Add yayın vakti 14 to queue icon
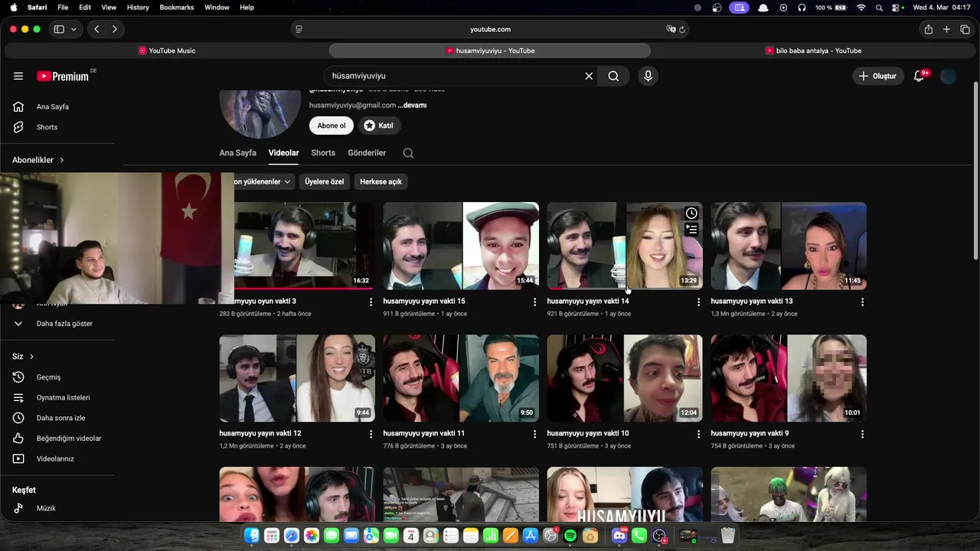This screenshot has height=551, width=980. pos(691,229)
